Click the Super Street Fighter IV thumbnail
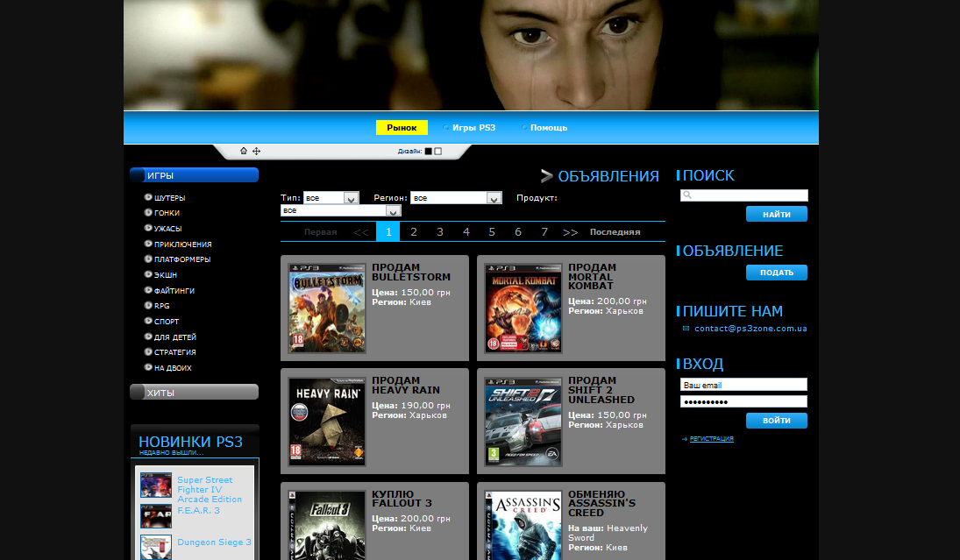 [x=155, y=485]
